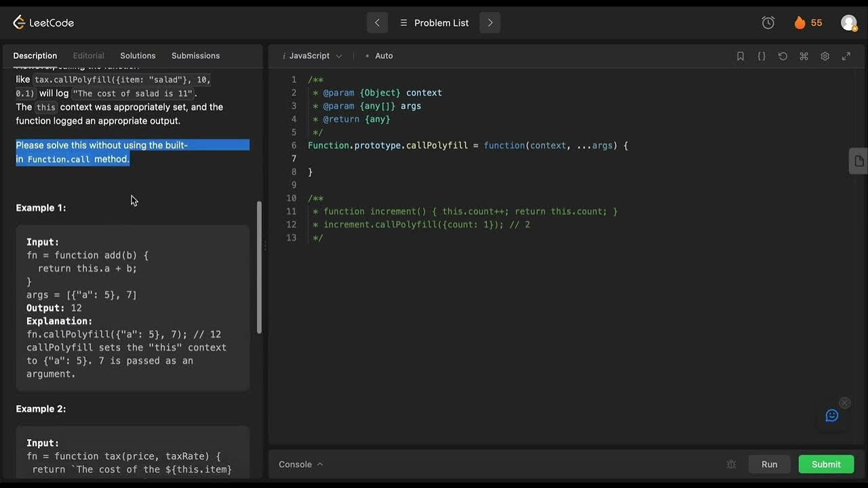The image size is (868, 488).
Task: Expand the Console panel
Action: point(301,464)
